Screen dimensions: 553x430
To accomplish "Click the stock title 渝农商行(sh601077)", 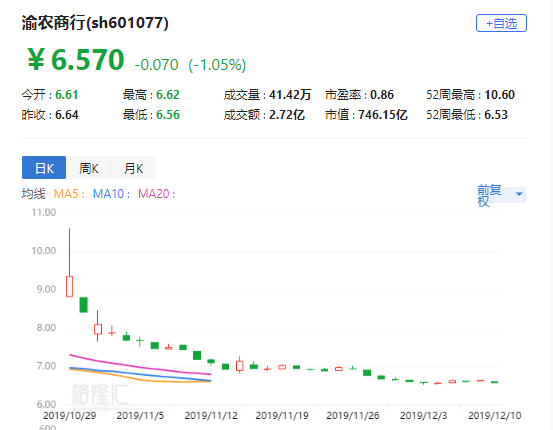I will pos(95,23).
